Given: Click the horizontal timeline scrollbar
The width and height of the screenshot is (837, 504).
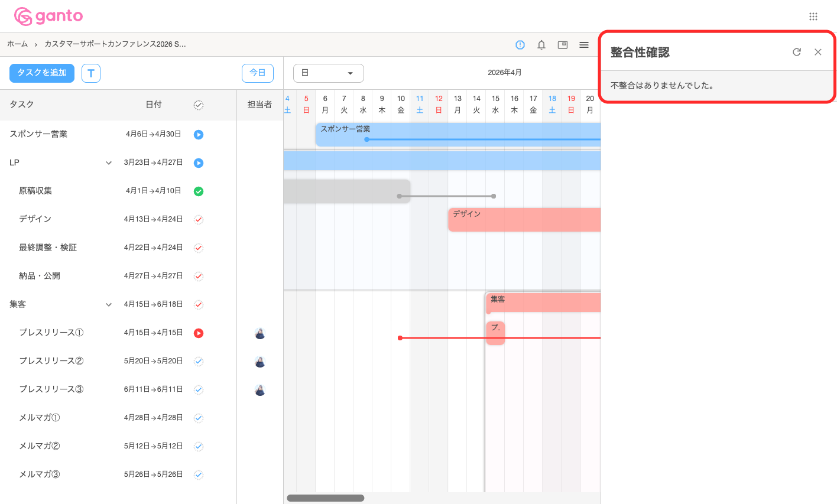Looking at the screenshot, I should coord(326,498).
